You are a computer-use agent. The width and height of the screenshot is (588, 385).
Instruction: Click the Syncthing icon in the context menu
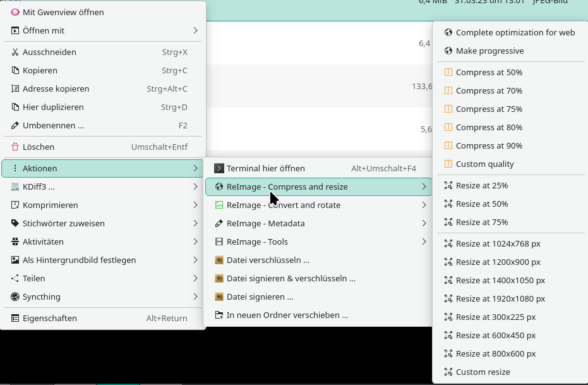click(15, 296)
